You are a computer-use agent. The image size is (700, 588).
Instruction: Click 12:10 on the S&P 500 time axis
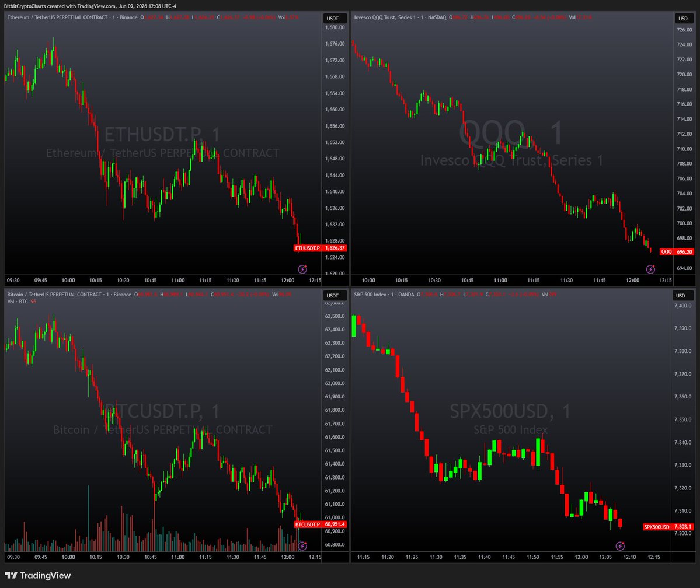(x=629, y=556)
